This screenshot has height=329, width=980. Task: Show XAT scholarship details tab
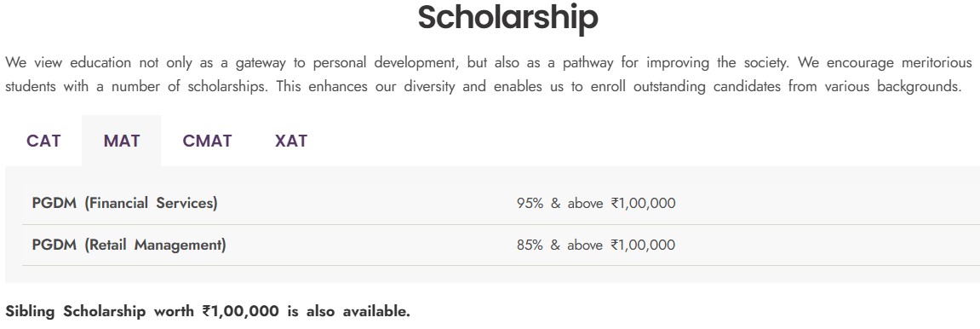tap(290, 141)
